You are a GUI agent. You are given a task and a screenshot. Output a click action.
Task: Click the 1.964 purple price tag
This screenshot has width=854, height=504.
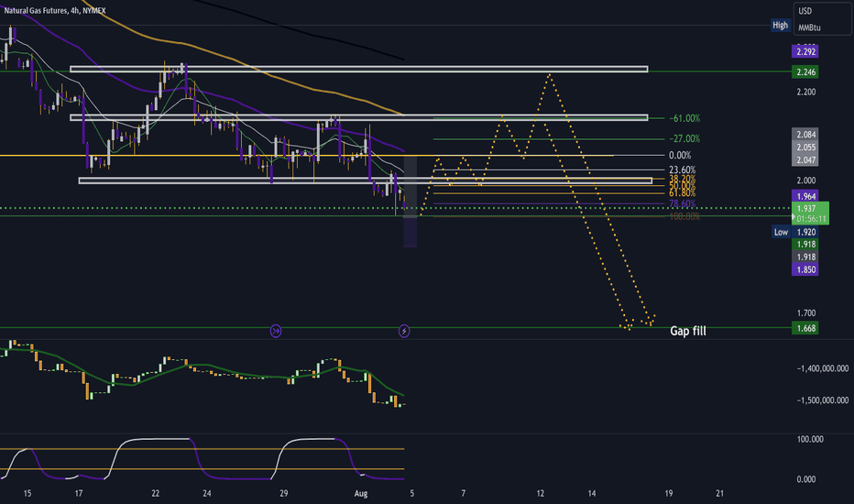point(805,196)
